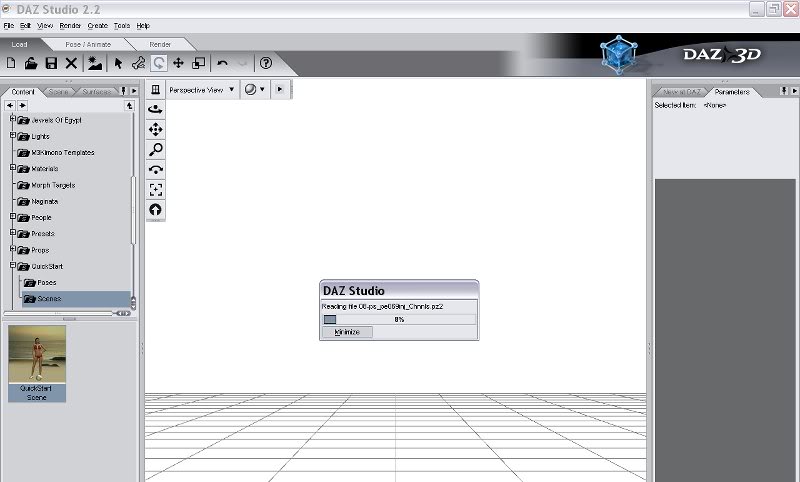Click the Save scene floppy icon

pyautogui.click(x=50, y=63)
